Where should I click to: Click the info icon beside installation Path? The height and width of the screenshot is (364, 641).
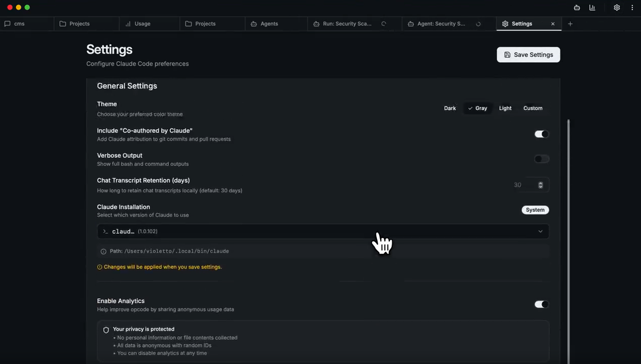103,251
